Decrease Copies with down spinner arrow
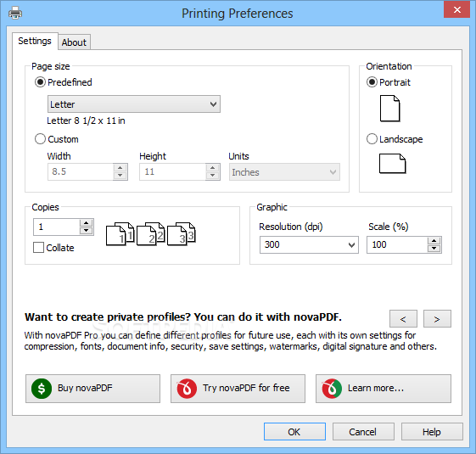476x454 pixels. [87, 231]
